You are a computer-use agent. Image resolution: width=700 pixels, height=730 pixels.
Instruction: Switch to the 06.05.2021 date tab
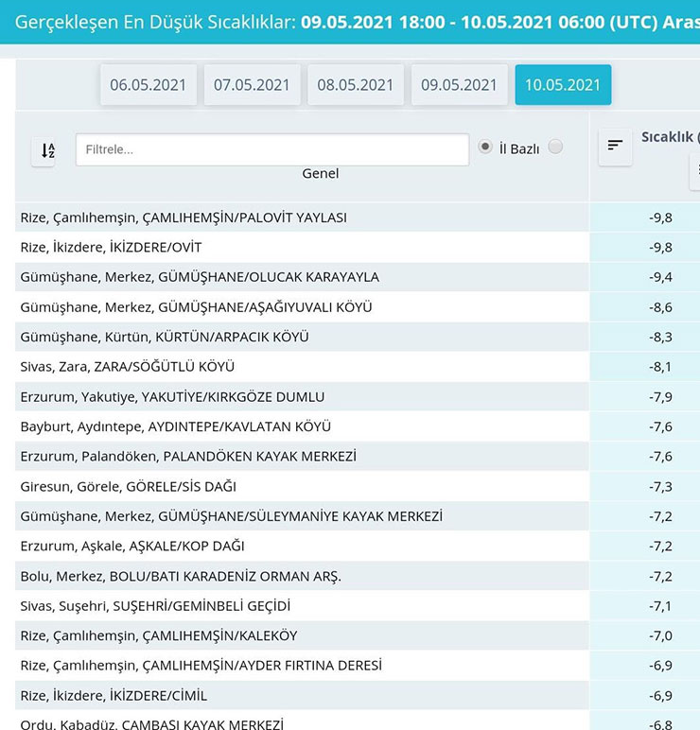(x=149, y=85)
